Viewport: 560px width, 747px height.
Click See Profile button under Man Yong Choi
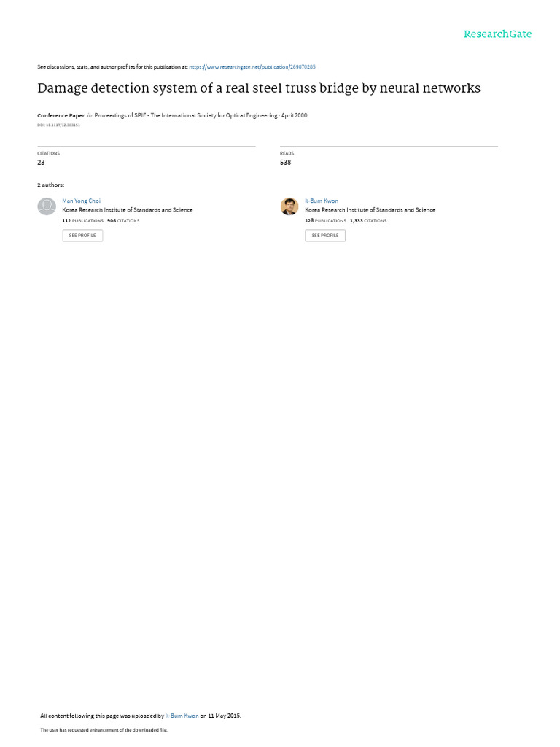coord(82,236)
